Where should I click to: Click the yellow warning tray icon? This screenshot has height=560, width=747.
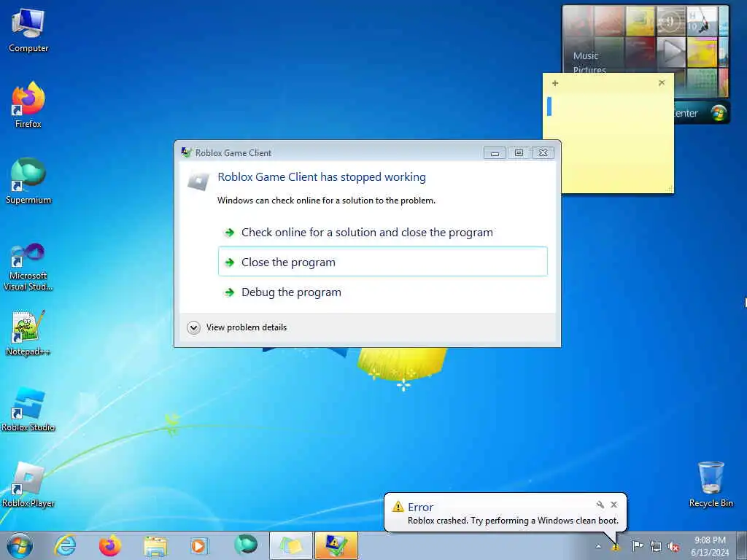click(x=616, y=547)
